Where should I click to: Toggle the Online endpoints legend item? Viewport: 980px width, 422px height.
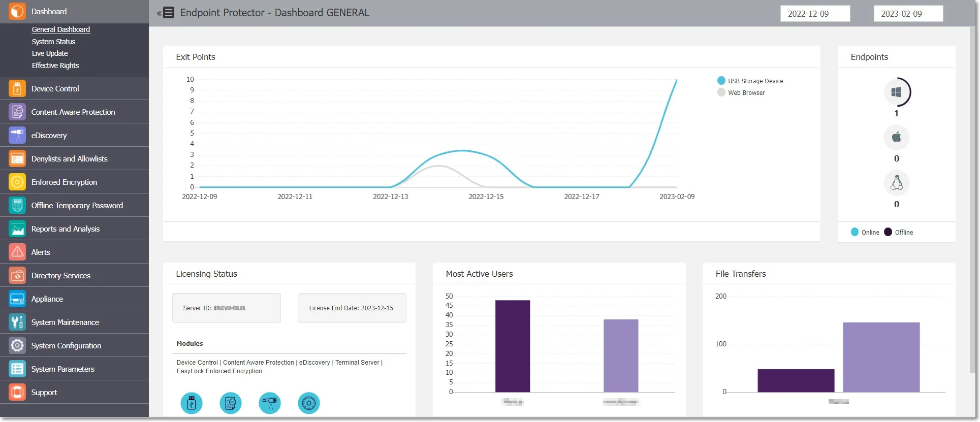[x=865, y=232]
